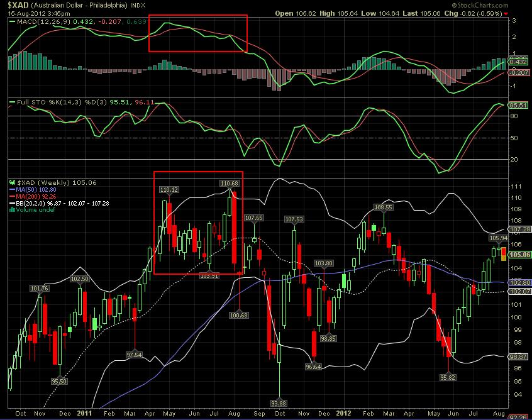Click the 101.76 price label
The width and height of the screenshot is (532, 420).
tap(40, 289)
